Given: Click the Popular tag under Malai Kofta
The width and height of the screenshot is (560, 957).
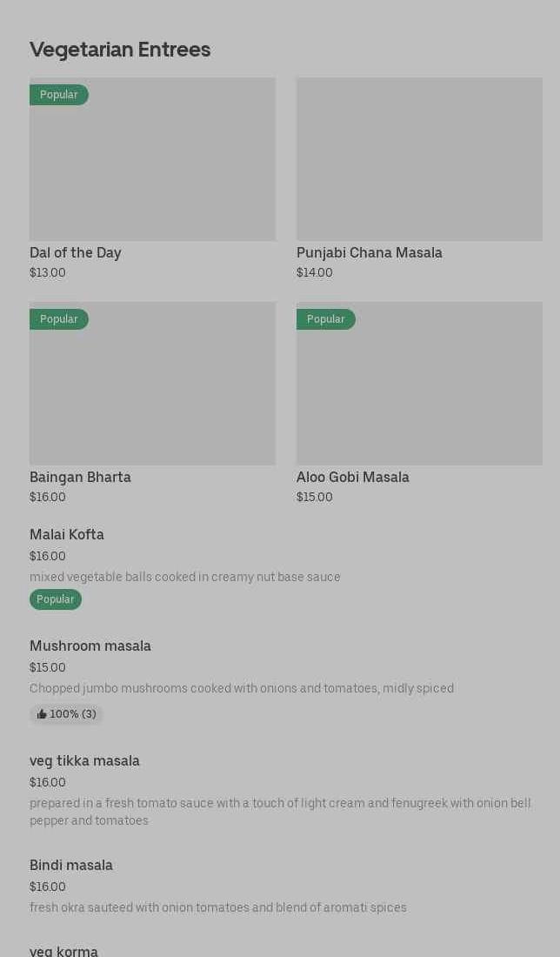Looking at the screenshot, I should click(55, 599).
